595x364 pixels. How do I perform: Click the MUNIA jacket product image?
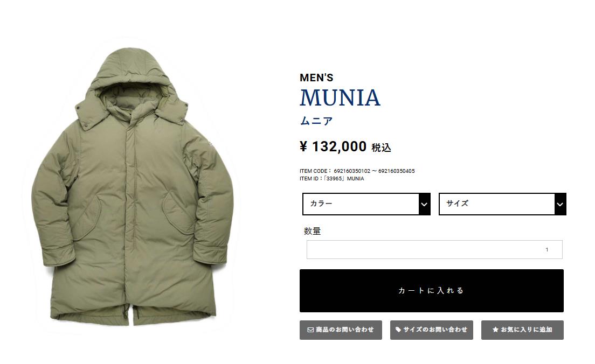[x=133, y=187]
